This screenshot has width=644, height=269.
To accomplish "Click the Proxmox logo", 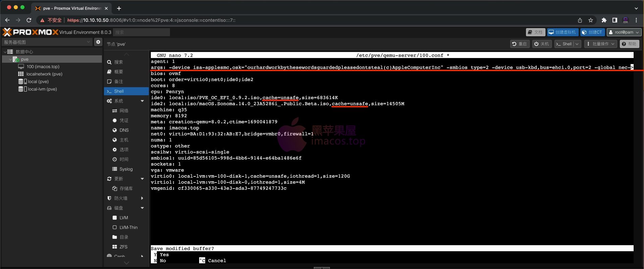I will coord(31,32).
